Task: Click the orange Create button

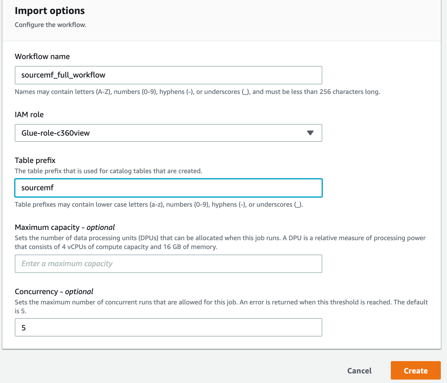Action: click(x=416, y=371)
